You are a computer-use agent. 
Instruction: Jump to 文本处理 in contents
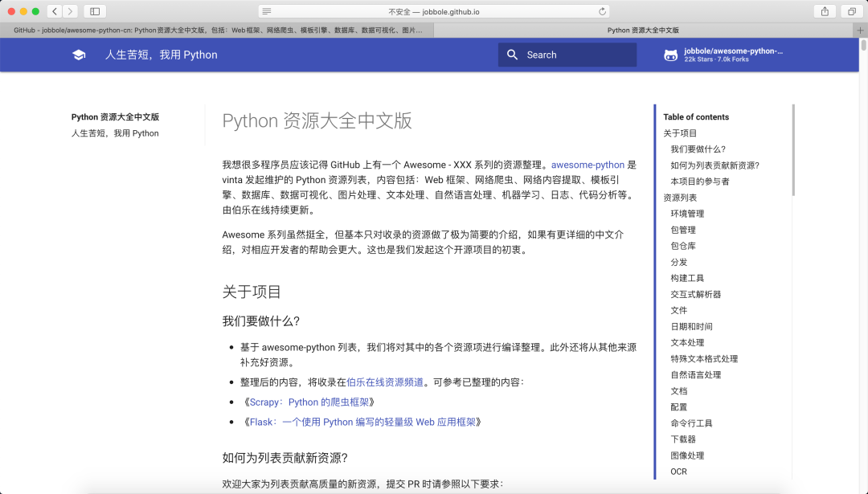tap(687, 342)
